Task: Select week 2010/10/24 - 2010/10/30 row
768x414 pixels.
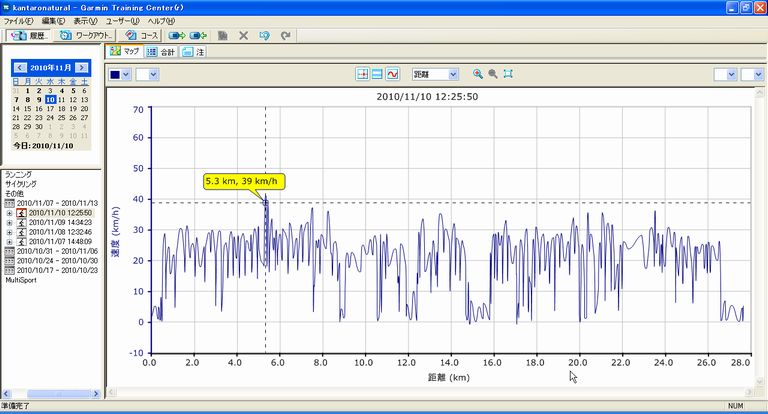Action: (x=57, y=261)
